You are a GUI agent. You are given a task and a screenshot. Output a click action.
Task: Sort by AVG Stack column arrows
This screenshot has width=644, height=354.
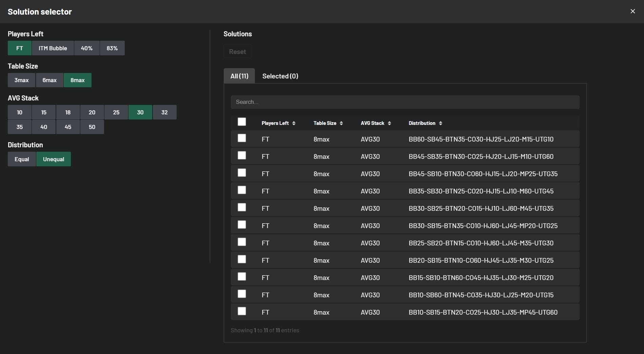pyautogui.click(x=389, y=123)
